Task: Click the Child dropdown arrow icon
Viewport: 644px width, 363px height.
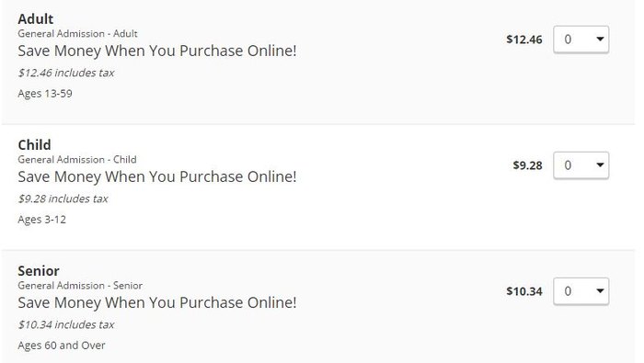Action: tap(600, 164)
